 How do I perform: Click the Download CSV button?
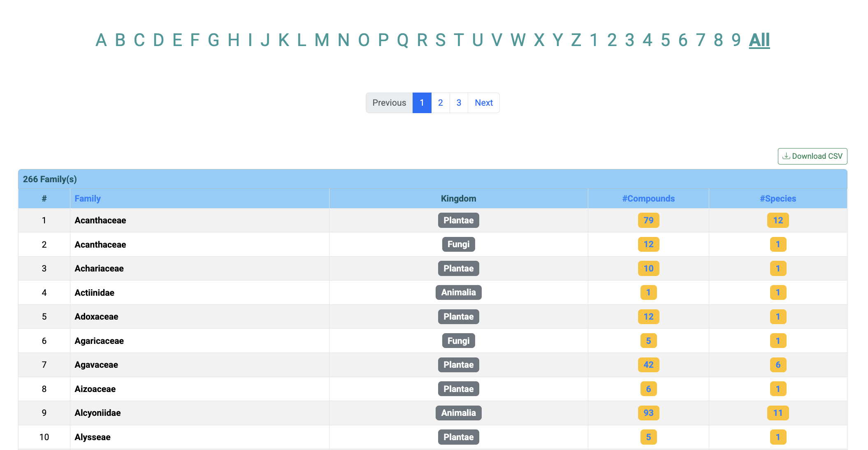pyautogui.click(x=812, y=156)
